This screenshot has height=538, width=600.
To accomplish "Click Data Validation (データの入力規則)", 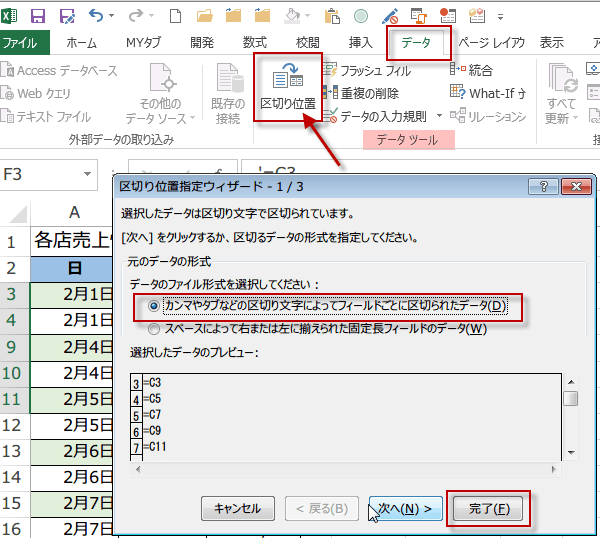I will [375, 116].
